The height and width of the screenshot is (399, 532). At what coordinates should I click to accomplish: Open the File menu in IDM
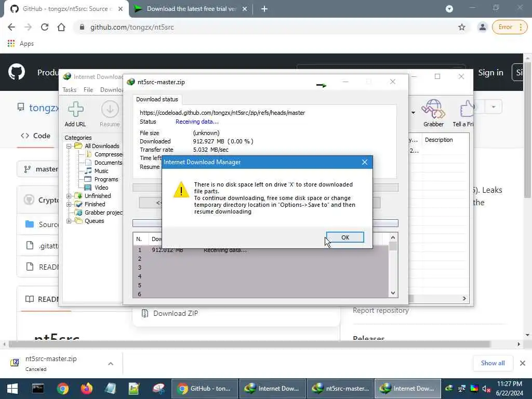point(88,89)
